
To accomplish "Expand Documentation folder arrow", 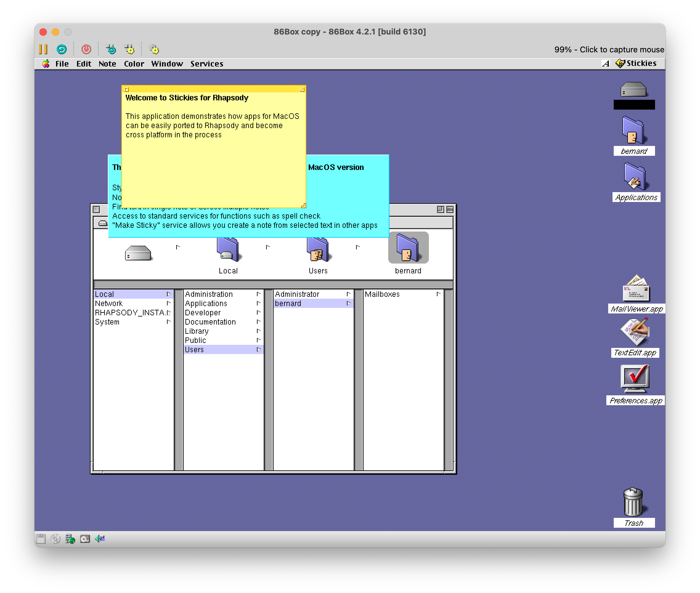I will pos(259,322).
